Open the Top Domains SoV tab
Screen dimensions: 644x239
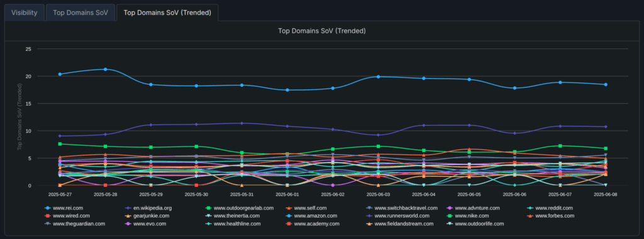pyautogui.click(x=80, y=13)
